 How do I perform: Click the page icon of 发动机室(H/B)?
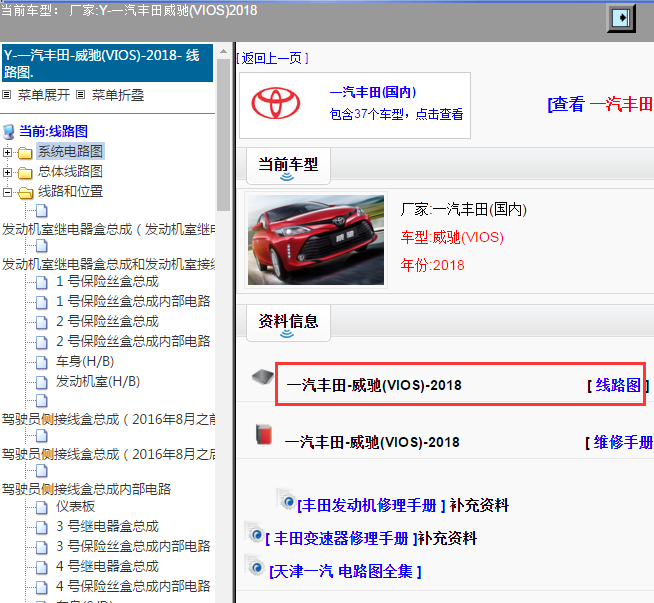[41, 382]
